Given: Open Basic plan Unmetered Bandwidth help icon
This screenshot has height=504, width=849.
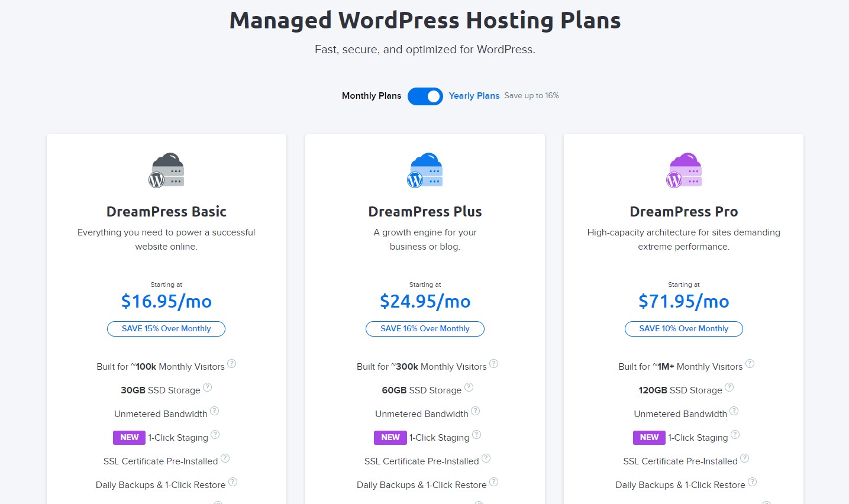Looking at the screenshot, I should [215, 411].
